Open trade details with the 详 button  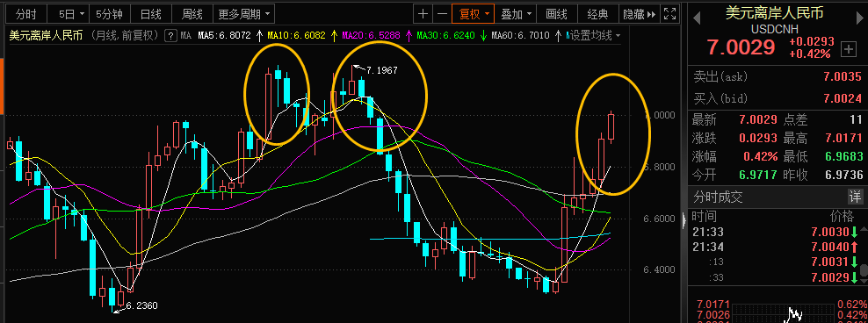pos(856,196)
